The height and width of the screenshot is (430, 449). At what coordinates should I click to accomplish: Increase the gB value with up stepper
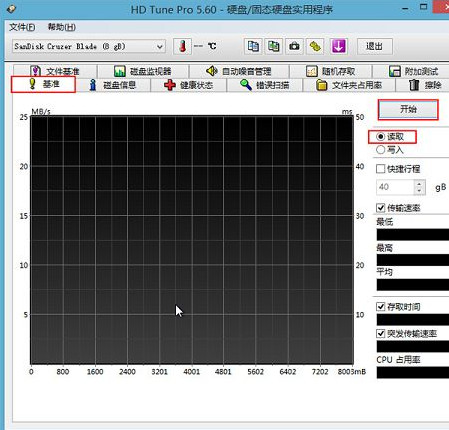click(419, 184)
